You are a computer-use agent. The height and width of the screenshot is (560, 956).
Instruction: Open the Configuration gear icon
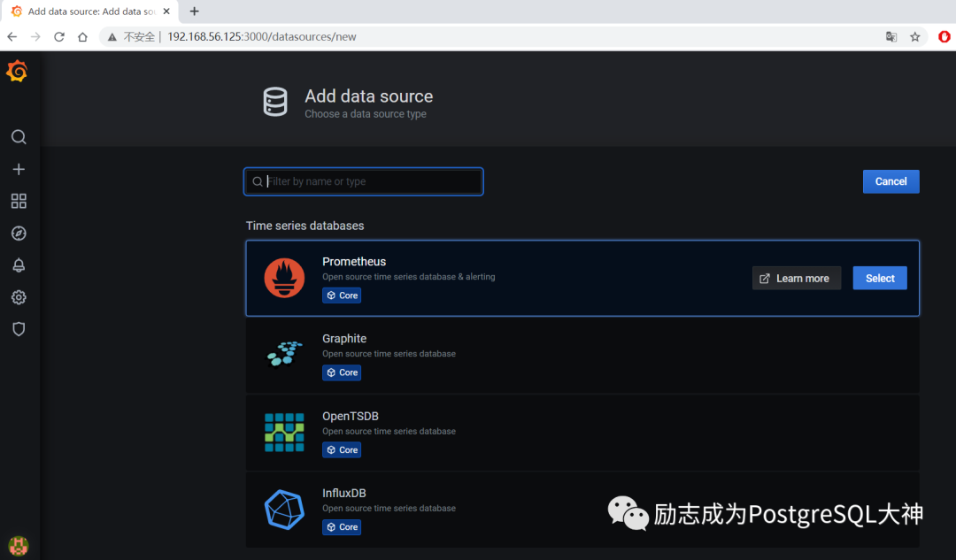[19, 297]
